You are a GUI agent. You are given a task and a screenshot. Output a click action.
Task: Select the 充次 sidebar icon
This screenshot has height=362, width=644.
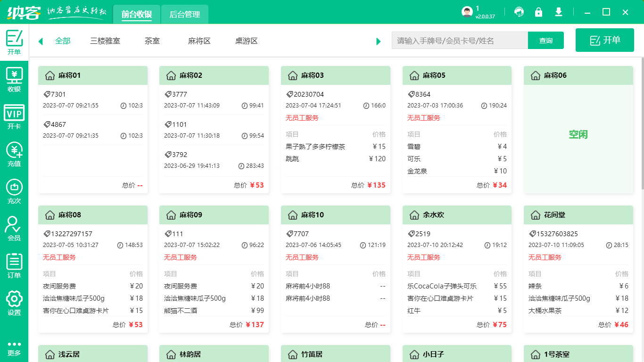point(14,190)
